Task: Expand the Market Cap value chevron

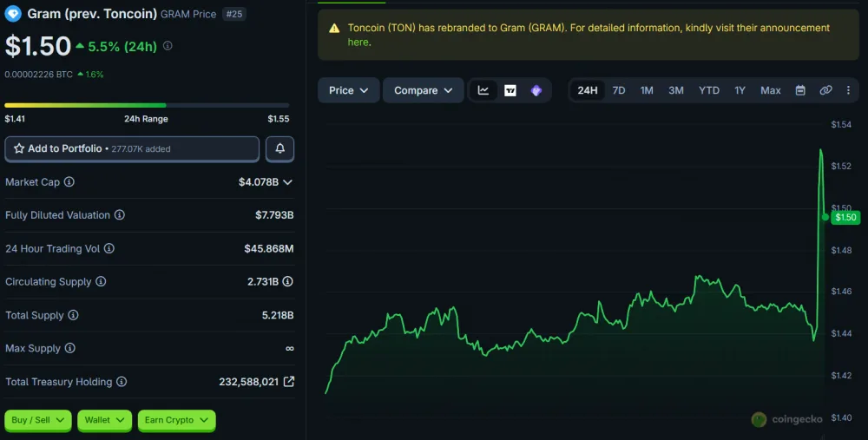Action: click(x=288, y=182)
